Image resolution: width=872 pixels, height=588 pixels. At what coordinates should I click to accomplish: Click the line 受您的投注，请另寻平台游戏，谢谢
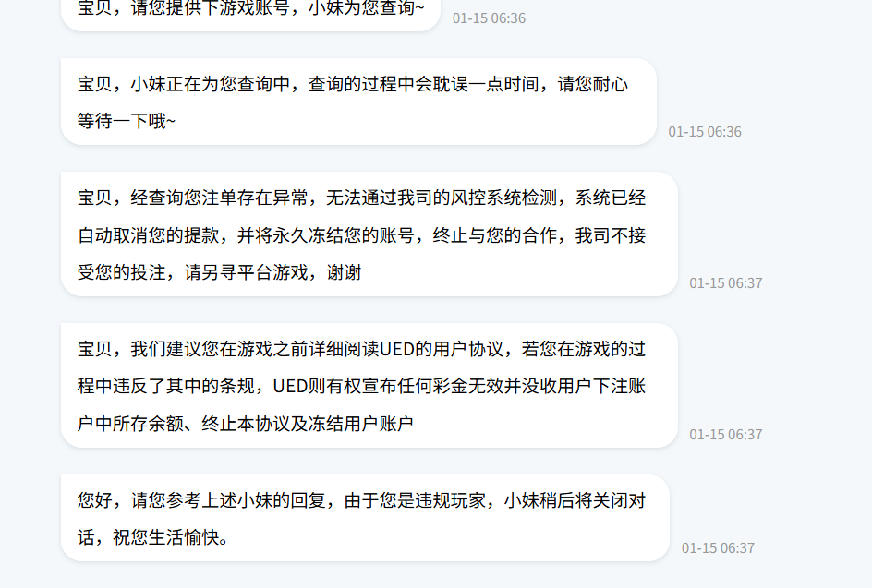(x=219, y=272)
